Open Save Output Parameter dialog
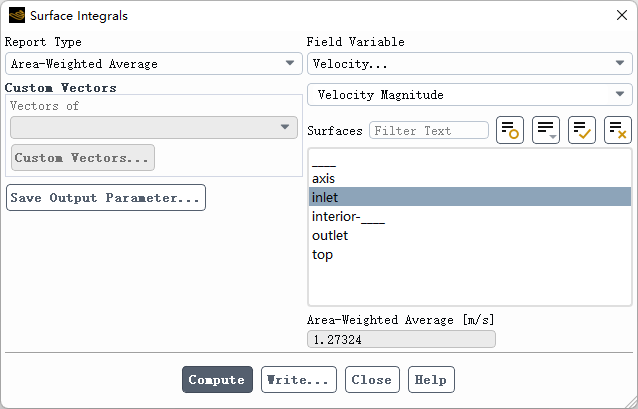This screenshot has height=409, width=638. pos(106,197)
